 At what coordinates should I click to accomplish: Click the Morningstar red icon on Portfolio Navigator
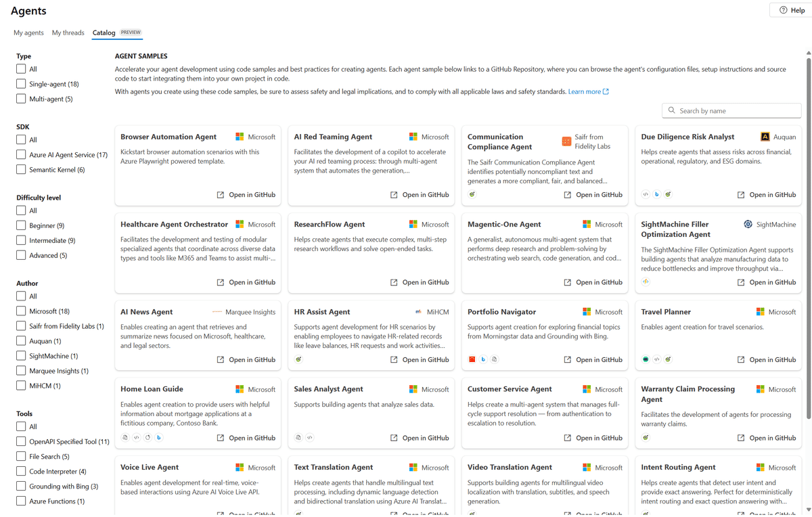pyautogui.click(x=472, y=359)
